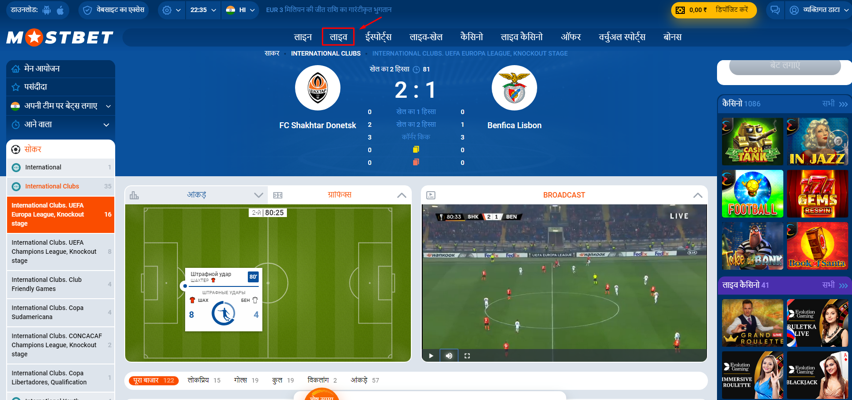Viewport: 852px width, 400px height.
Task: Open the HI language dropdown
Action: pyautogui.click(x=238, y=10)
